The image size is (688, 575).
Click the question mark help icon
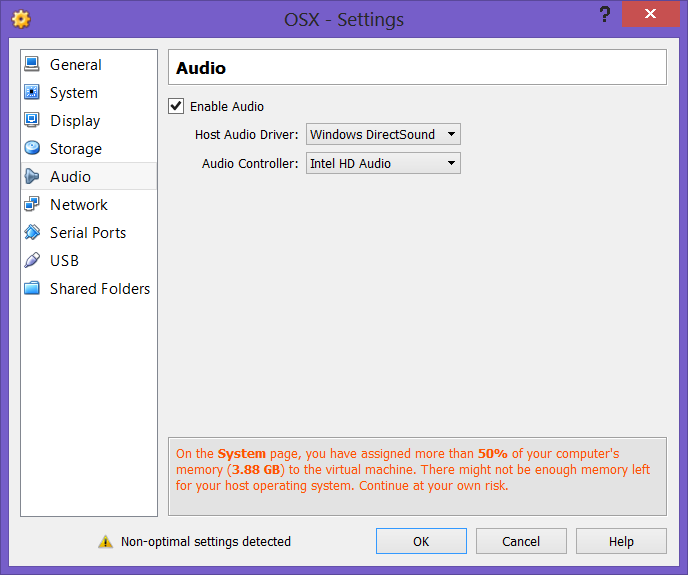[x=605, y=14]
